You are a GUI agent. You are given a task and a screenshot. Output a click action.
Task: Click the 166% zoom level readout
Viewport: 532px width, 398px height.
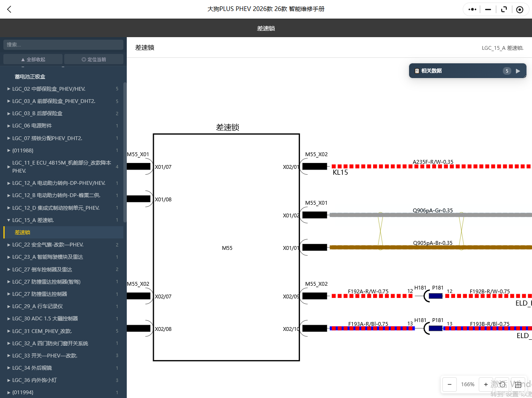[468, 384]
